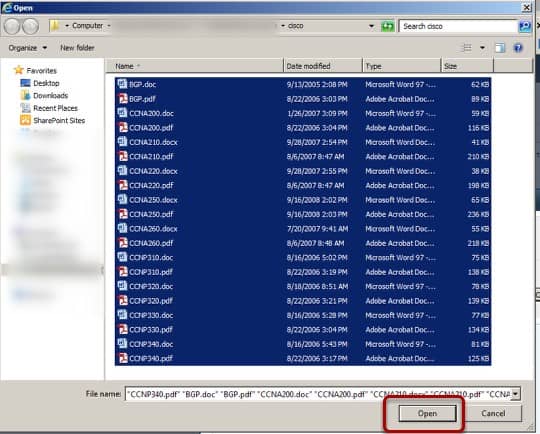The height and width of the screenshot is (434, 540).
Task: Click the CCNA200.doc file icon
Action: [x=122, y=113]
